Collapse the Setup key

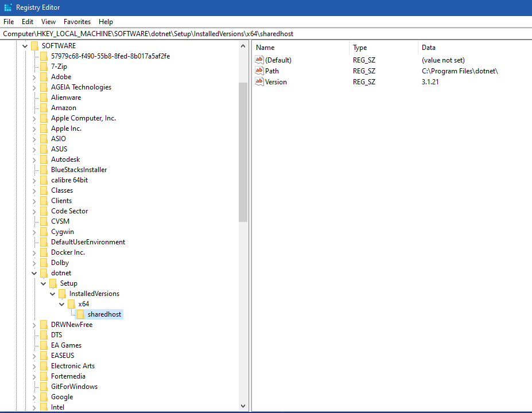pos(44,283)
